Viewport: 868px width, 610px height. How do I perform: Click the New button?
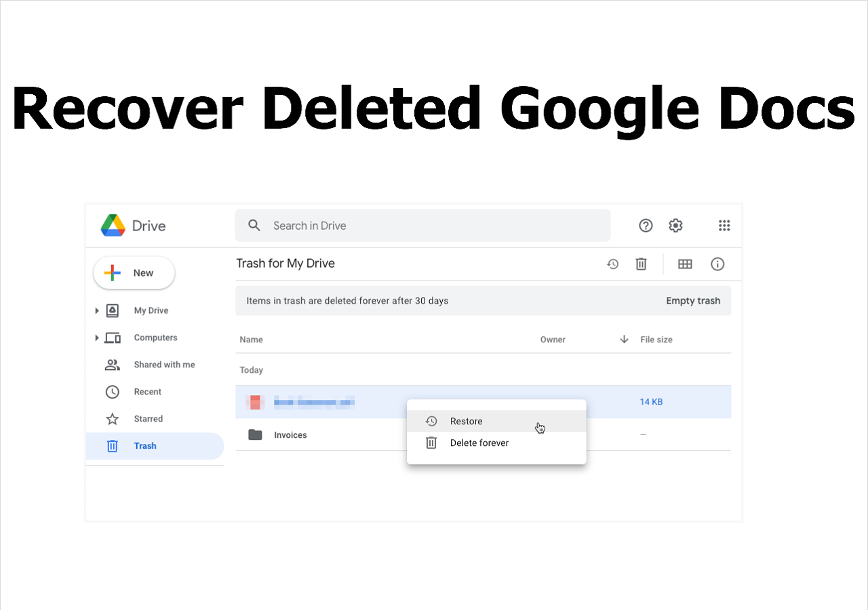point(134,273)
